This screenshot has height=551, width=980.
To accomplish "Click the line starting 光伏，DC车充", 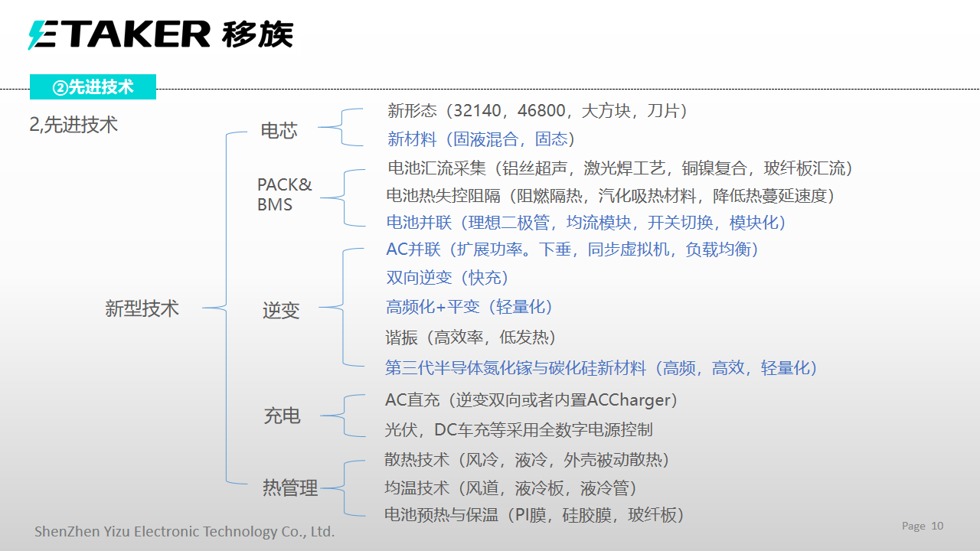I will coord(518,430).
